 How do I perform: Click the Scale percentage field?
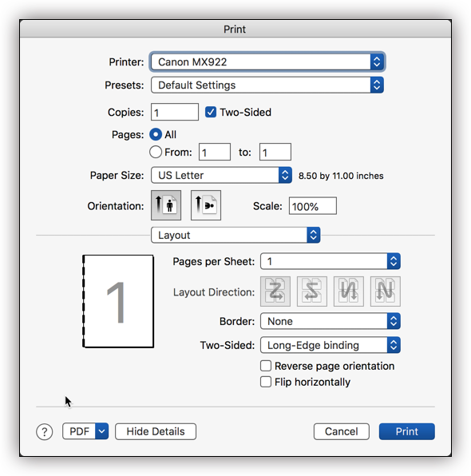(313, 206)
